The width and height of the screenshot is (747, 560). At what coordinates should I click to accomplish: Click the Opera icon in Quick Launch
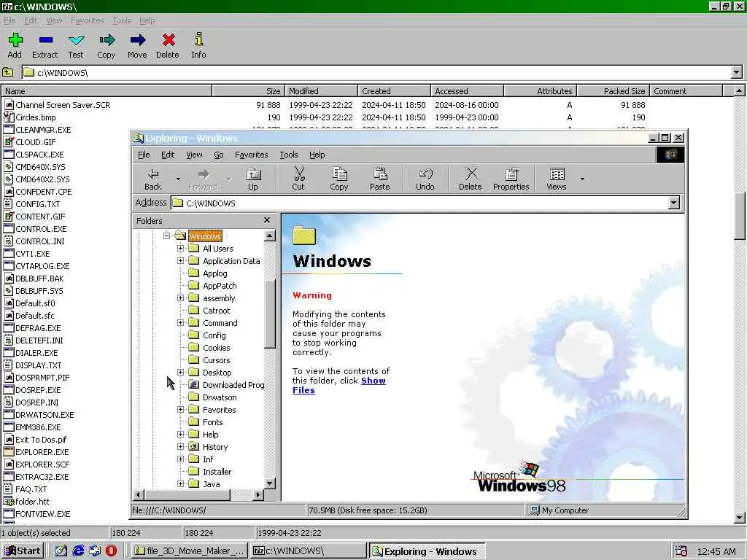(x=111, y=551)
